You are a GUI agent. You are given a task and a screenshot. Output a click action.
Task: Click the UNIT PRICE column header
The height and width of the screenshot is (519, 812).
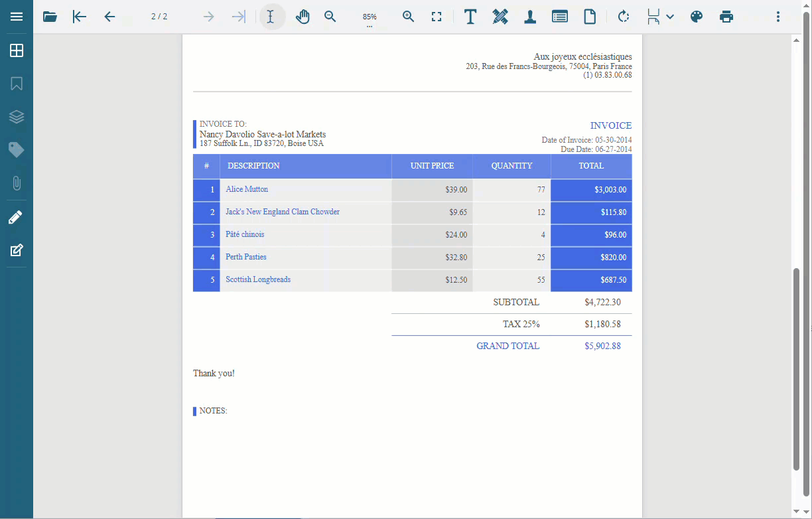coord(432,166)
